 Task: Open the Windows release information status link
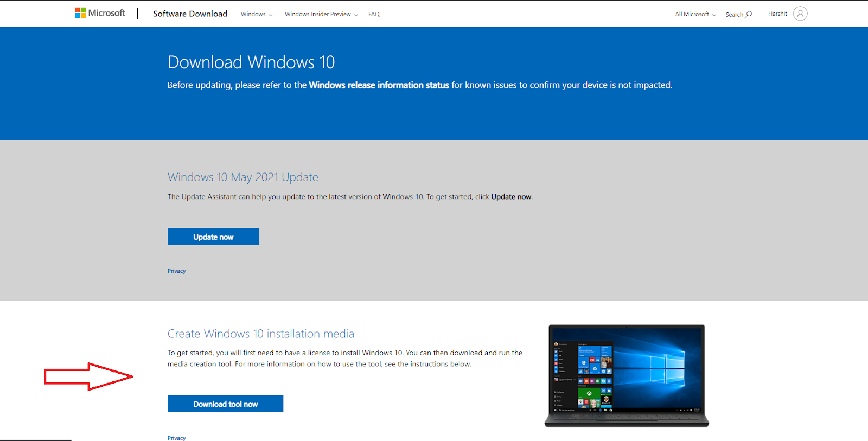click(379, 85)
